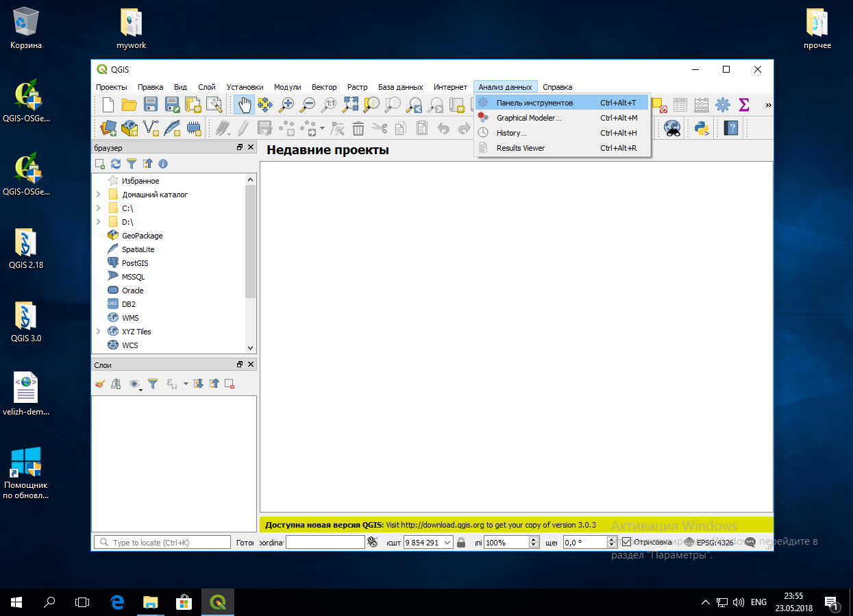
Task: Click the Sum statistics sigma icon
Action: 744,105
